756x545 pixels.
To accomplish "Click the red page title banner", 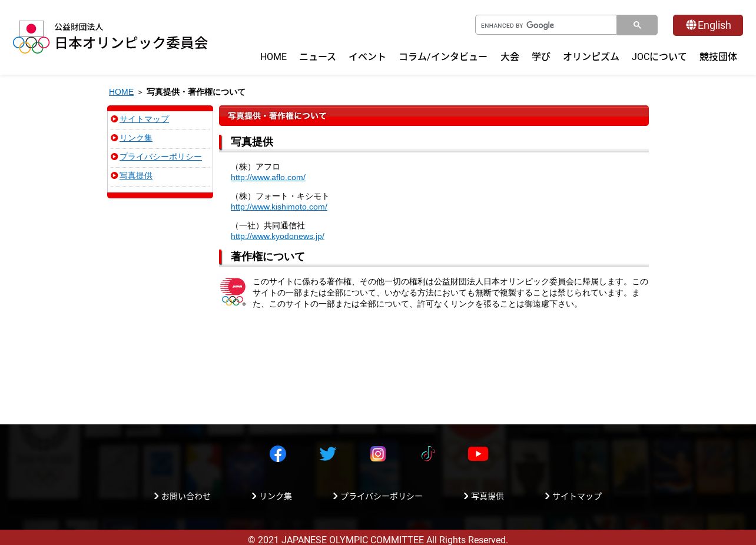I will pyautogui.click(x=434, y=116).
